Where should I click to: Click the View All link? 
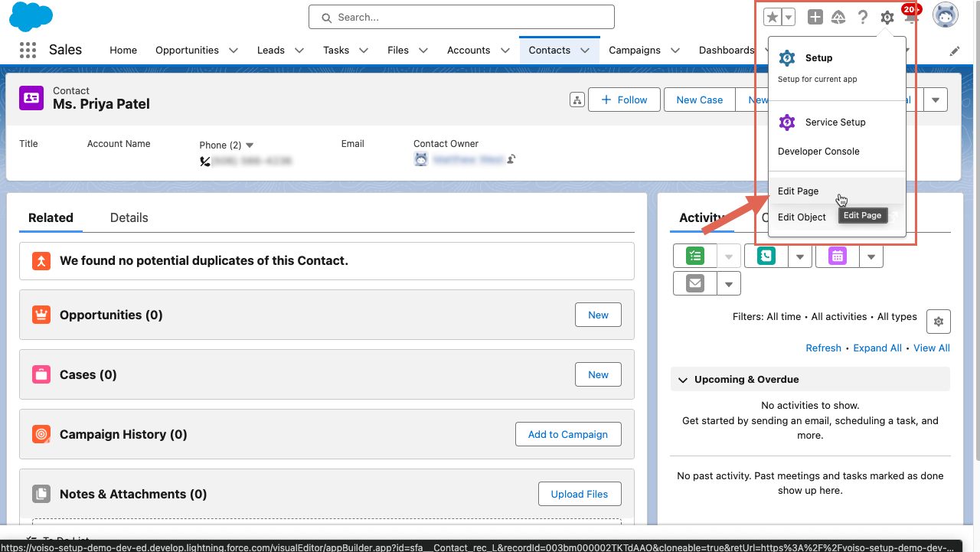[x=932, y=348]
